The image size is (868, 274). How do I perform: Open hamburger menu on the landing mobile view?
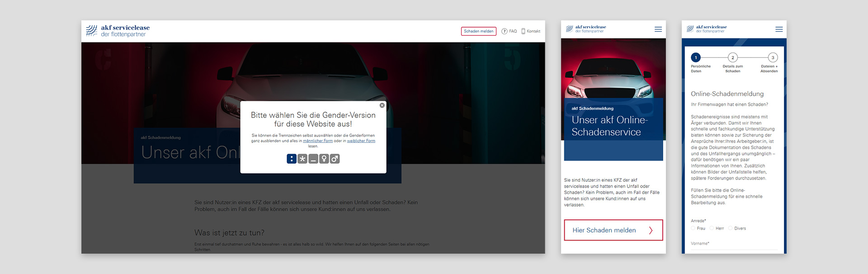pos(658,29)
